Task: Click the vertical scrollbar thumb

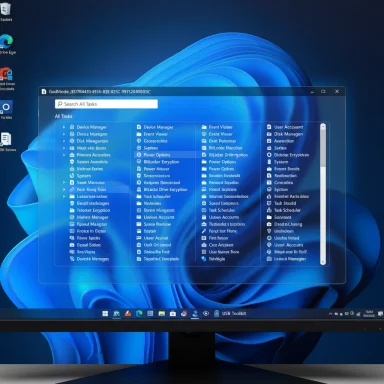Action: click(x=323, y=148)
